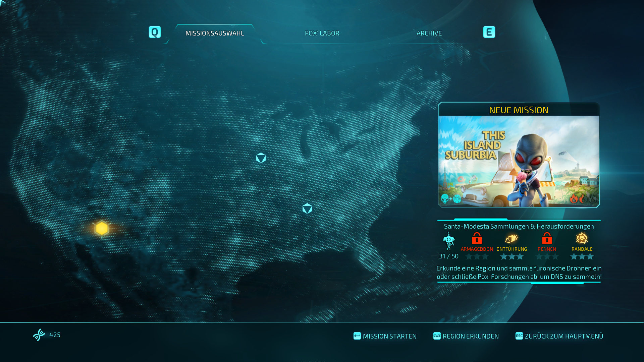The height and width of the screenshot is (362, 644).
Task: Click the Enter key icon
Action: click(x=357, y=336)
